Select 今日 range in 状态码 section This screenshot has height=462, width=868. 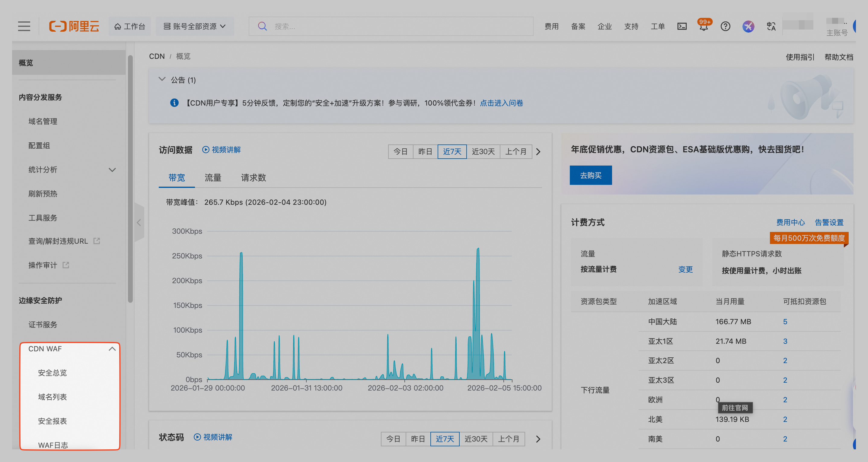[393, 439]
